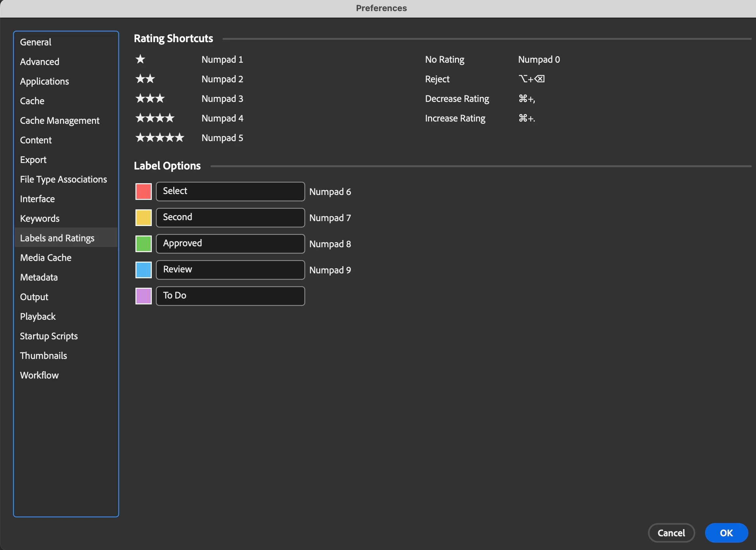Viewport: 756px width, 550px height.
Task: Click the purple label color swatch
Action: [x=143, y=296]
